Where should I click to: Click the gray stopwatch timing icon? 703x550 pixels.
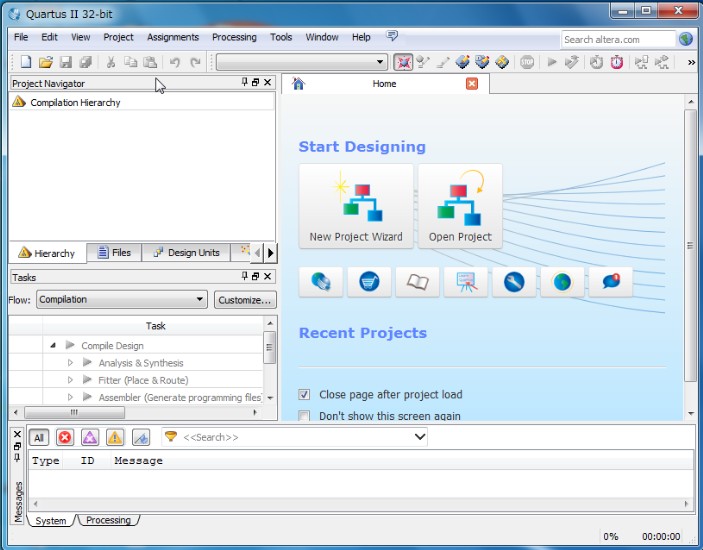click(x=596, y=62)
